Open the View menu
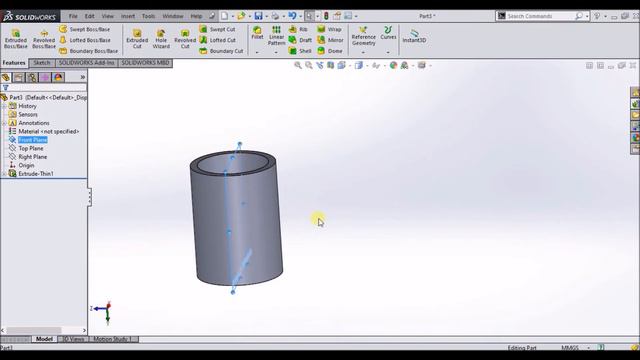The width and height of the screenshot is (640, 360). (108, 16)
